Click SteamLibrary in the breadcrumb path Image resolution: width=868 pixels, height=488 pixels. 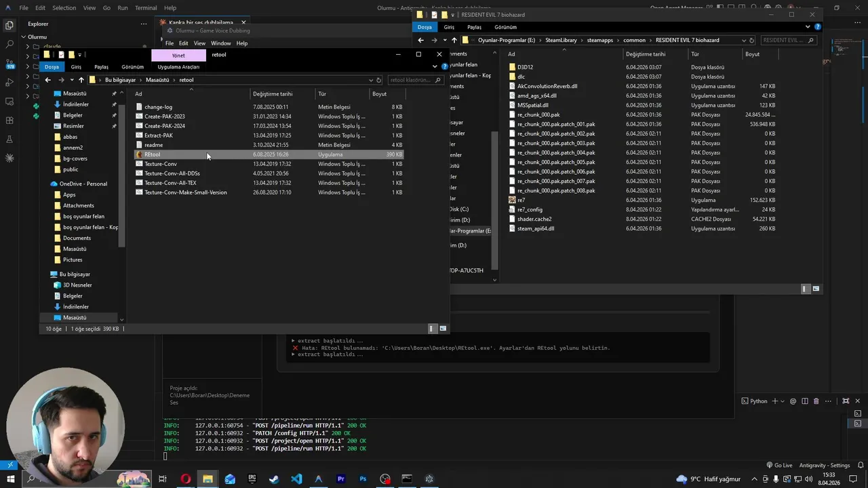pyautogui.click(x=561, y=40)
